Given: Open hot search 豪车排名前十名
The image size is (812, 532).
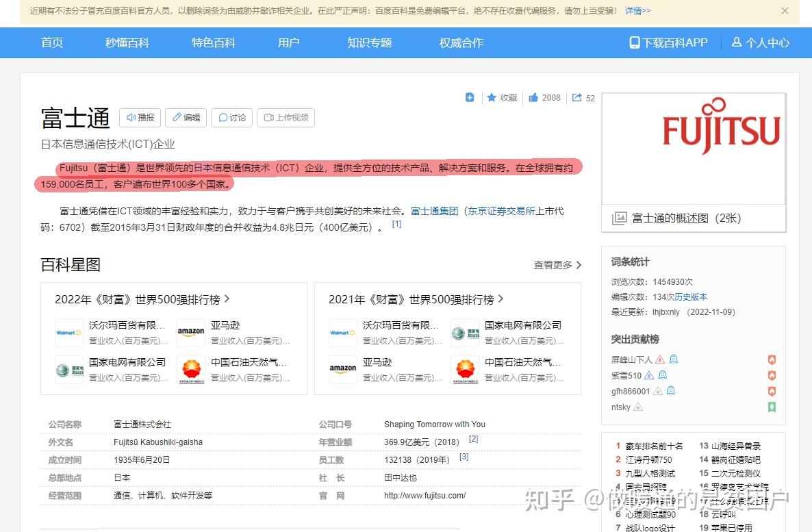Looking at the screenshot, I should pos(654,446).
